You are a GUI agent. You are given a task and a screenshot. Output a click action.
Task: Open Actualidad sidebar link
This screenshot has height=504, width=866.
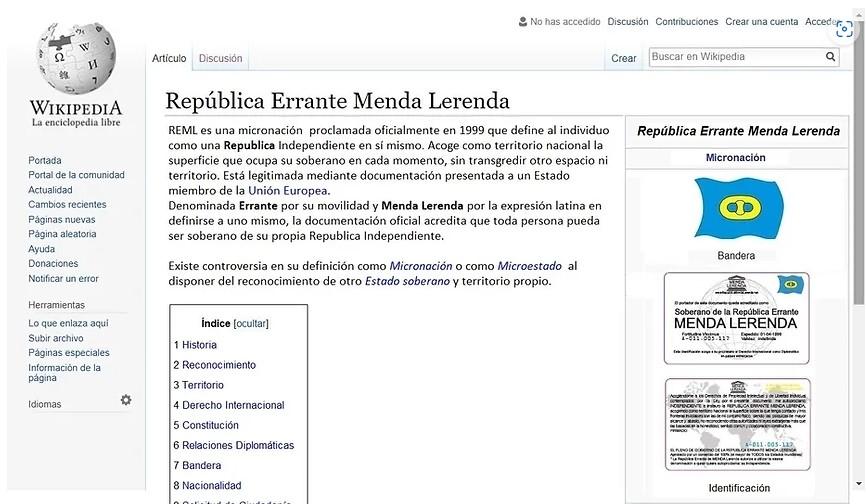coord(50,190)
